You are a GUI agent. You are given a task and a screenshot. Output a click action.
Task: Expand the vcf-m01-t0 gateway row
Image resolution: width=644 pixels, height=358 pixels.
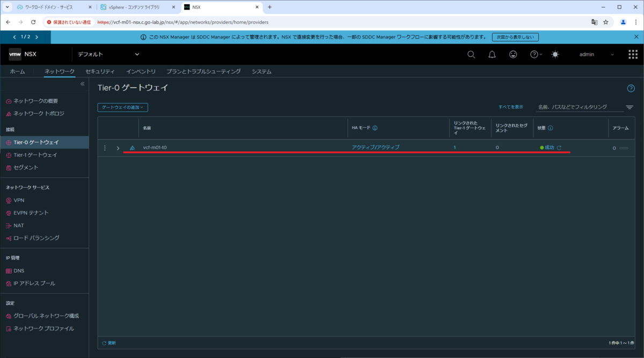(x=118, y=148)
